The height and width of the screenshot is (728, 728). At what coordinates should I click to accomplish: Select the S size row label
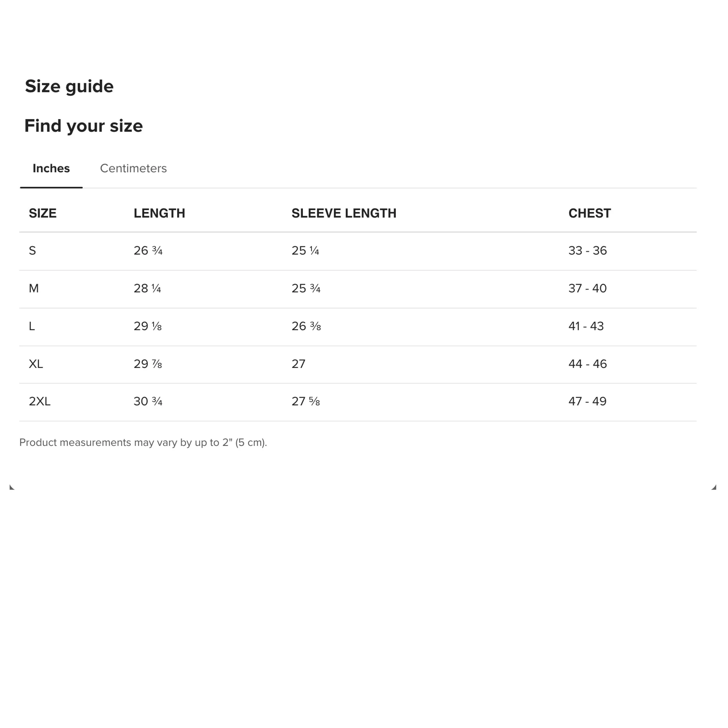click(x=32, y=251)
